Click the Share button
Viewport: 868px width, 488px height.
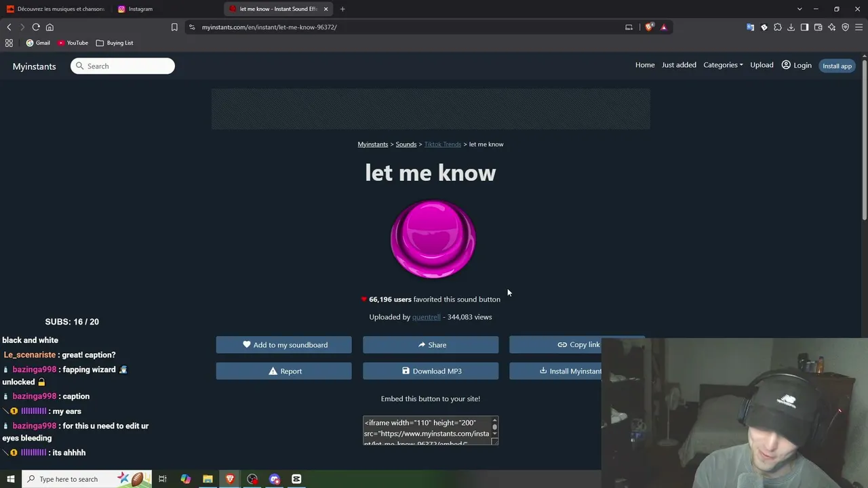point(431,345)
